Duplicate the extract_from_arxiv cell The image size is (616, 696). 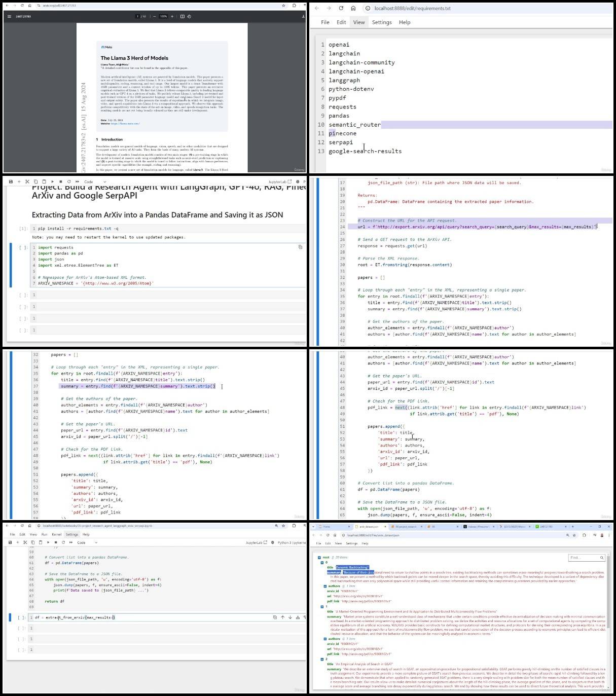[x=275, y=617]
